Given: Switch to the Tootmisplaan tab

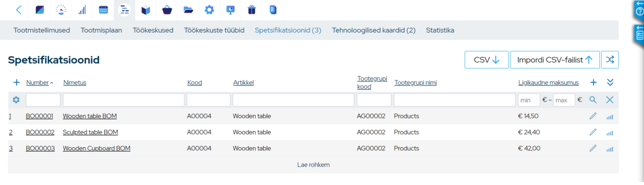Looking at the screenshot, I should (x=101, y=30).
